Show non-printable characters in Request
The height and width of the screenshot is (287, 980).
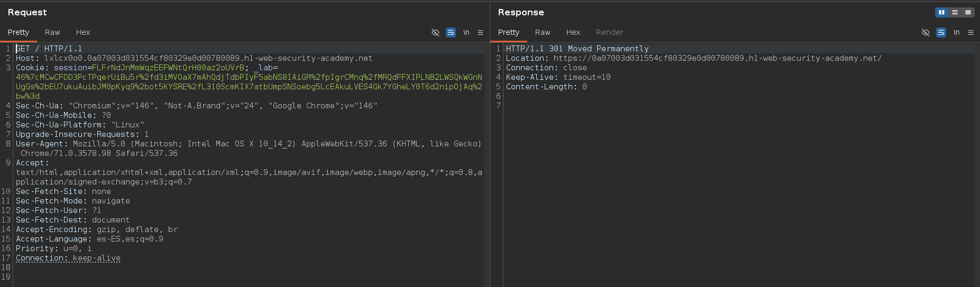coord(466,32)
